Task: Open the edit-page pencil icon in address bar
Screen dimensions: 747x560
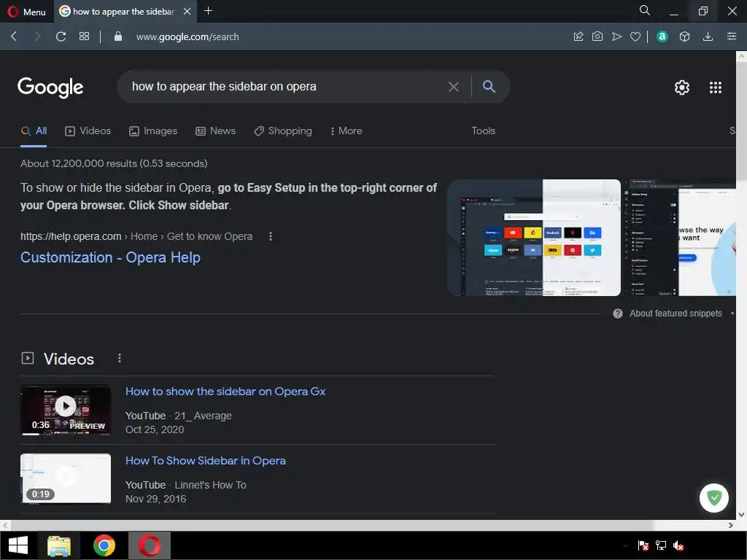Action: point(578,36)
